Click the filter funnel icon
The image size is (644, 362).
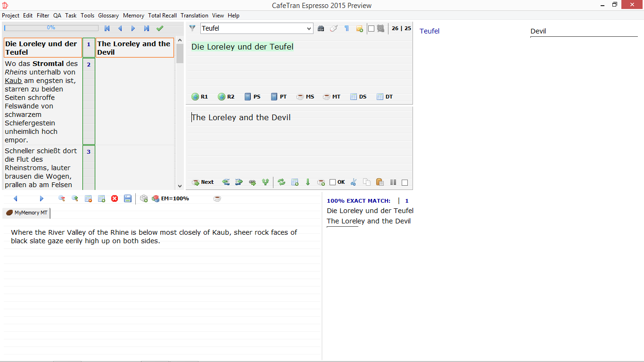(x=192, y=28)
